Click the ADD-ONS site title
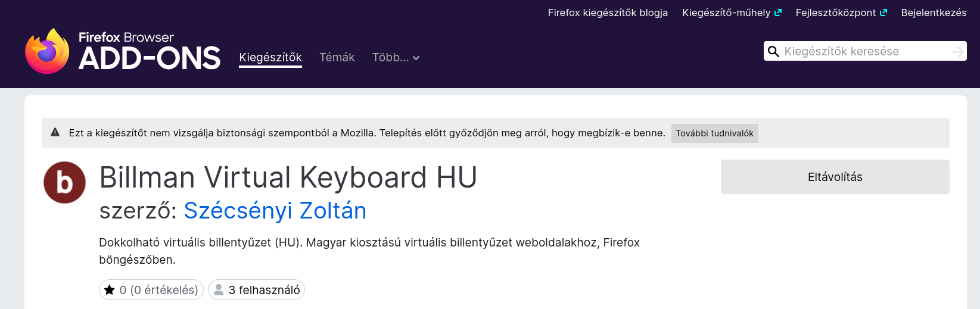 pos(150,58)
